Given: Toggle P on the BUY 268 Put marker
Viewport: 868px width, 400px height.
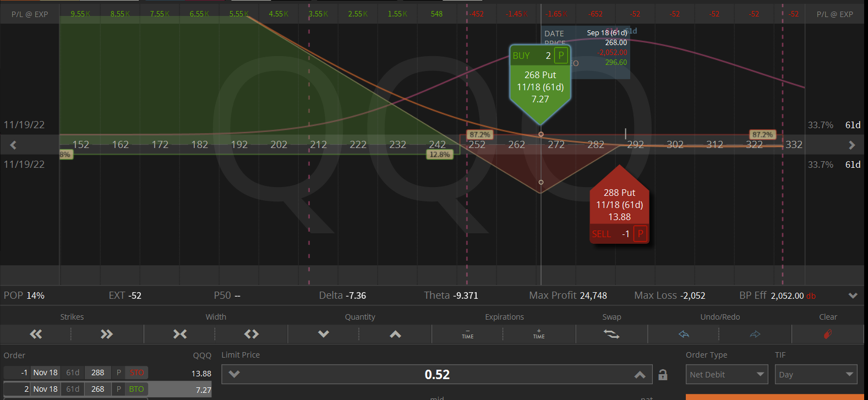Looking at the screenshot, I should (561, 56).
